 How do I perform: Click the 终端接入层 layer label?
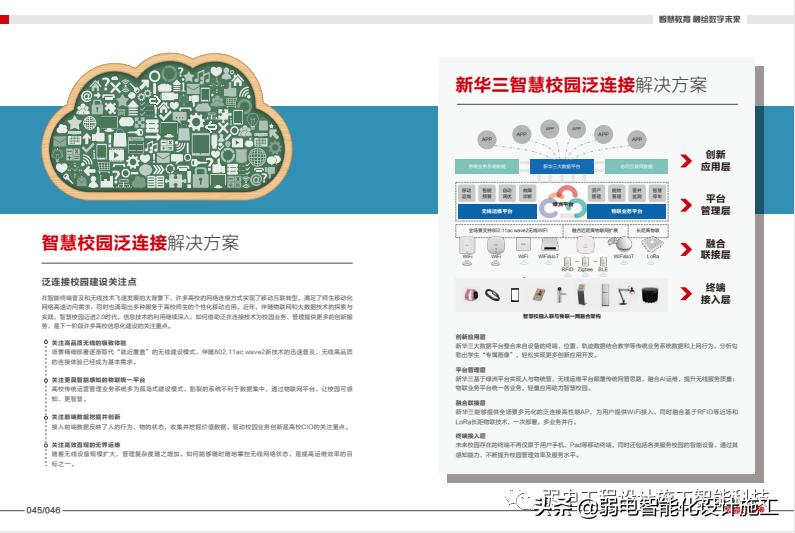[x=715, y=294]
